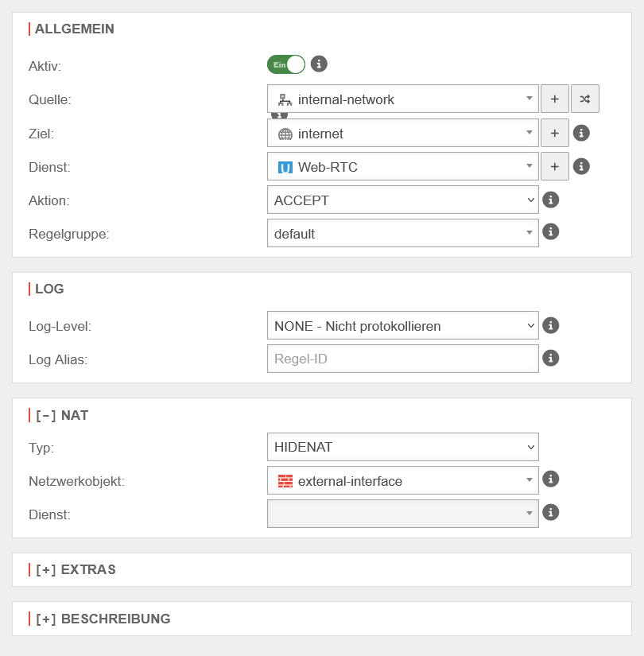The height and width of the screenshot is (656, 644).
Task: Click the plus button beside Quelle
Action: [x=555, y=99]
